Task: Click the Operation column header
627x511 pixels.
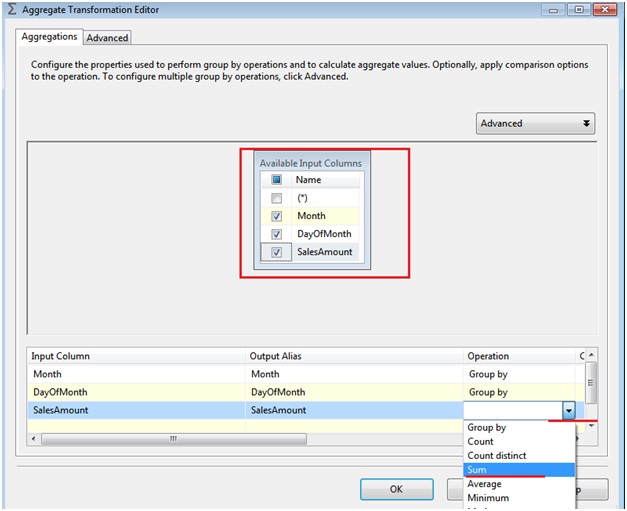Action: 519,356
